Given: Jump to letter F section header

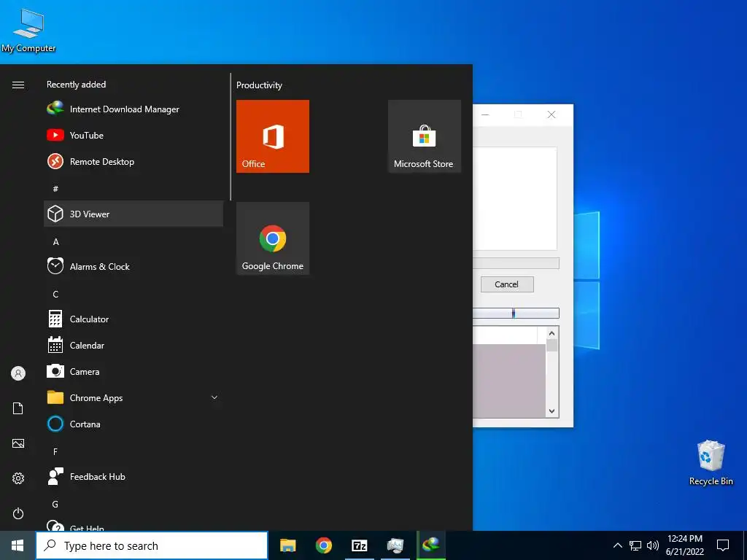Looking at the screenshot, I should tap(55, 451).
